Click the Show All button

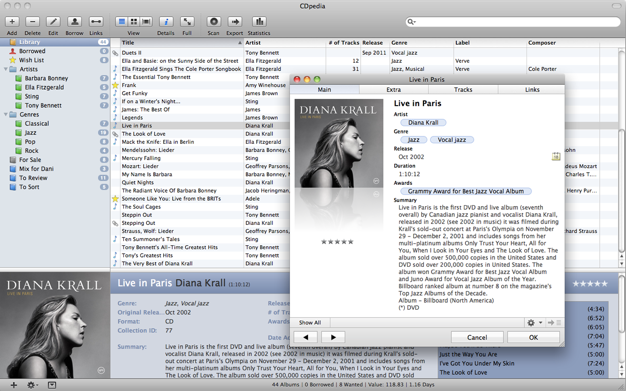pos(310,323)
